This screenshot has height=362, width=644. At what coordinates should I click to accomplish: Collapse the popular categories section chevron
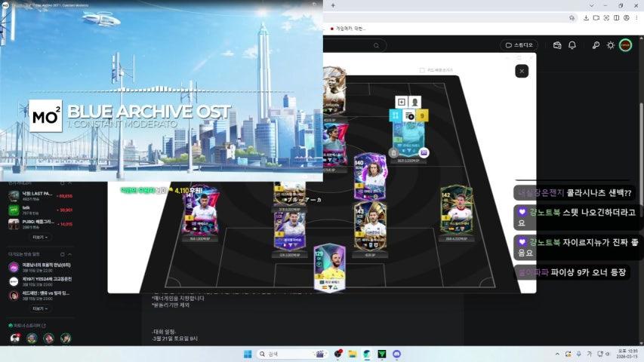click(69, 183)
